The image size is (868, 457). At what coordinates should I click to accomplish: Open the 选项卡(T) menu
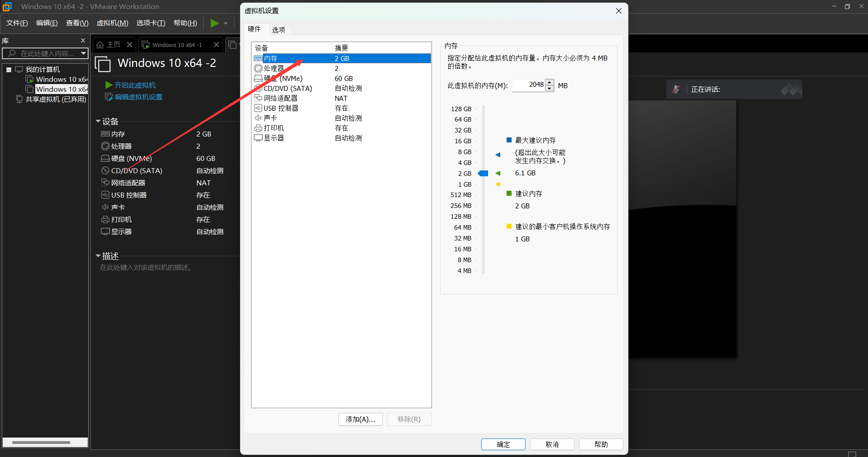151,23
